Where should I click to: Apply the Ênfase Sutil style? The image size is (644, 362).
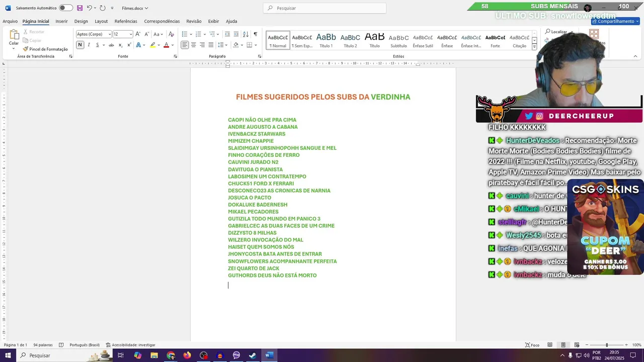click(423, 40)
